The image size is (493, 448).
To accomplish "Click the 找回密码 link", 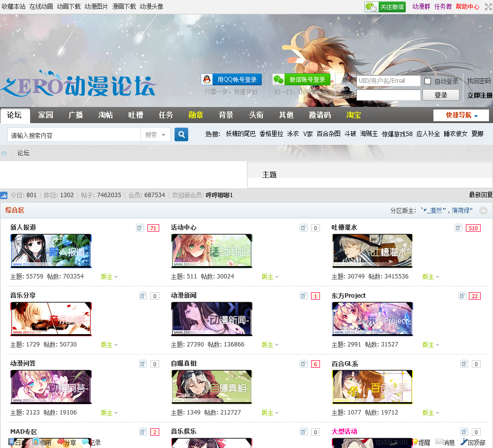I will click(x=479, y=81).
